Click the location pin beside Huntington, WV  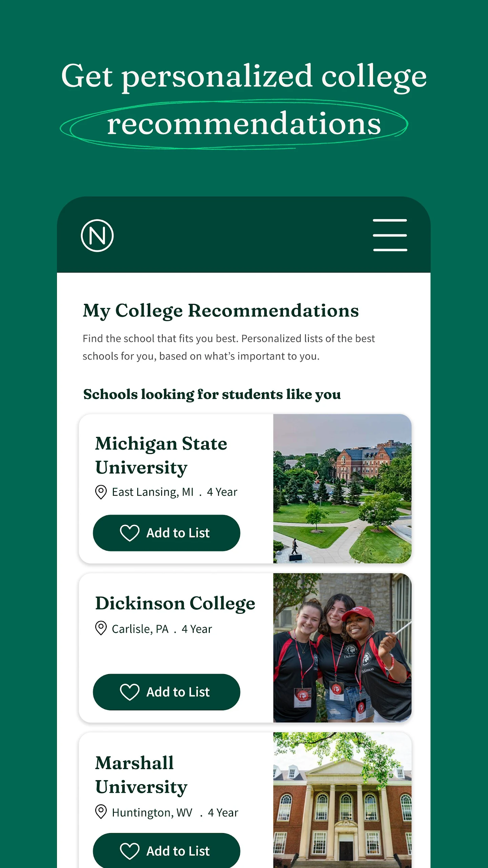[x=101, y=812]
